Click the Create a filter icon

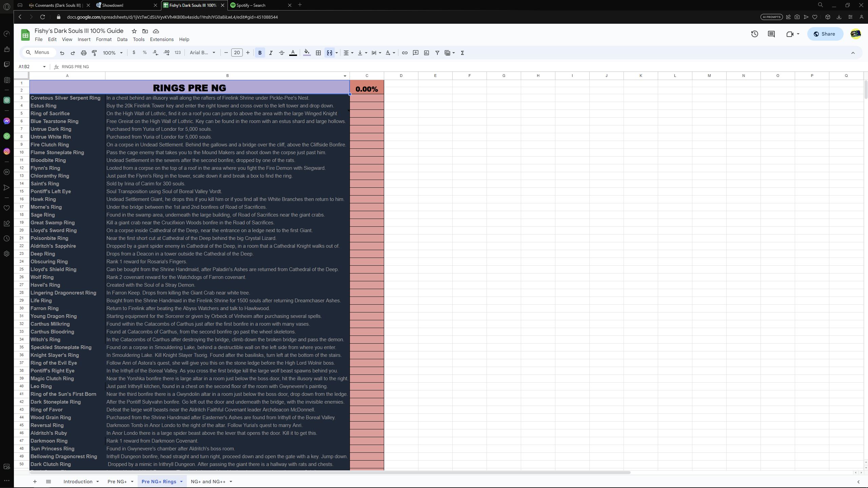(437, 53)
